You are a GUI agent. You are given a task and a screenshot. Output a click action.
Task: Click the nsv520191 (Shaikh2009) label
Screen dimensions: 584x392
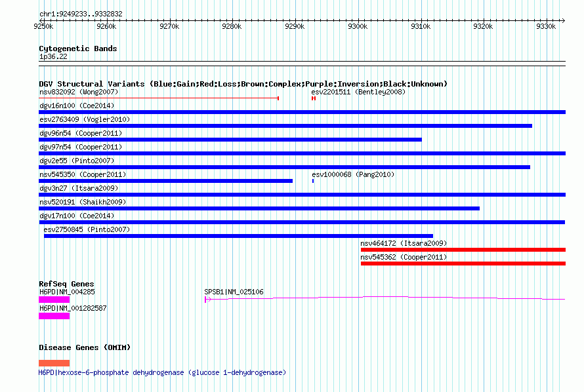(x=83, y=202)
